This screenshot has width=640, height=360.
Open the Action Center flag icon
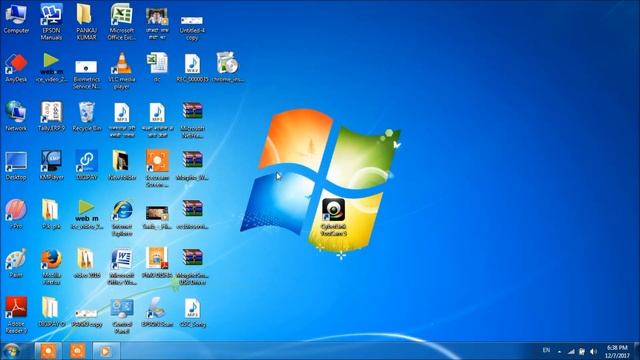tap(582, 351)
